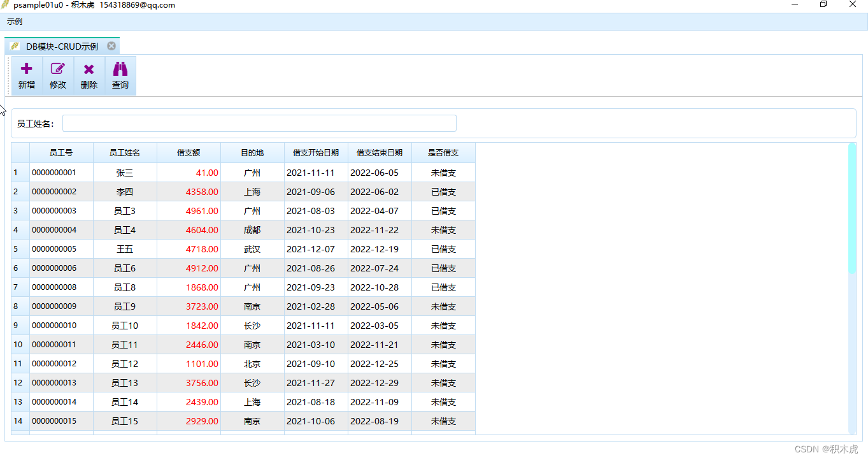
Task: Click the 新增 (Add) plus icon
Action: tap(26, 68)
